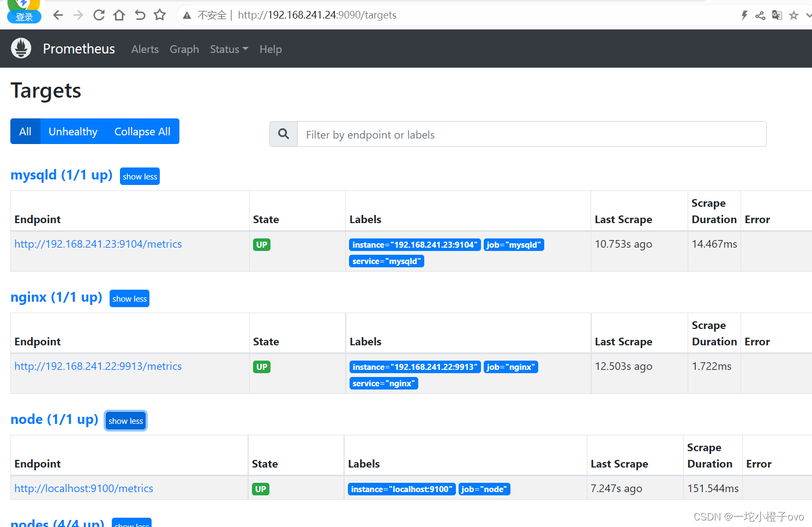Open the Alerts page

tap(145, 49)
